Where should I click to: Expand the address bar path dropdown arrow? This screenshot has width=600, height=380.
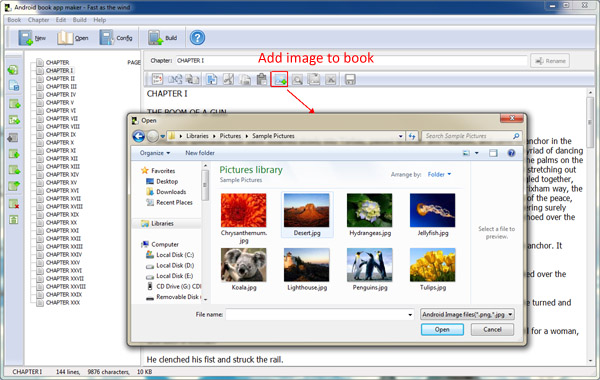click(401, 136)
